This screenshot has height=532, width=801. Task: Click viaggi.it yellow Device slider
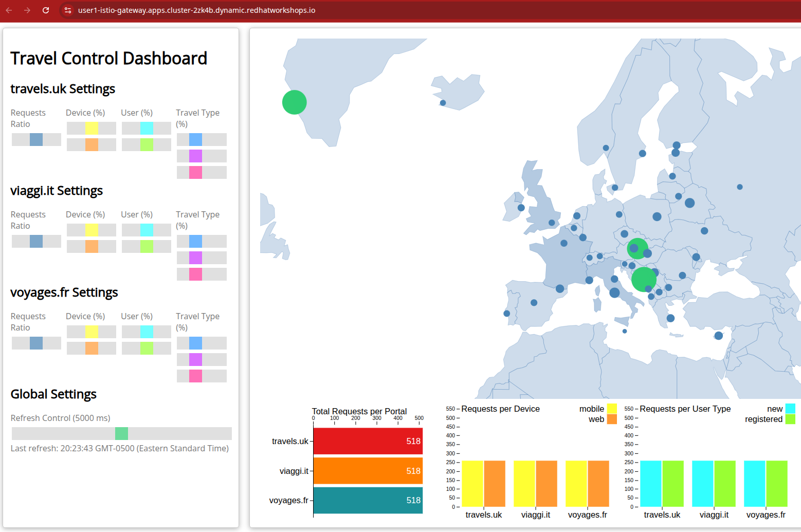click(92, 230)
